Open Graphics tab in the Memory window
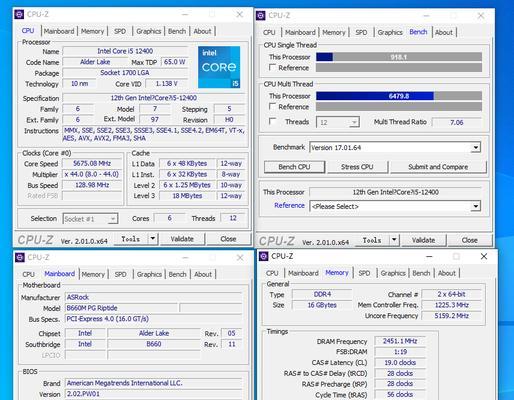Screen dimensions: 514x400 click(x=393, y=273)
